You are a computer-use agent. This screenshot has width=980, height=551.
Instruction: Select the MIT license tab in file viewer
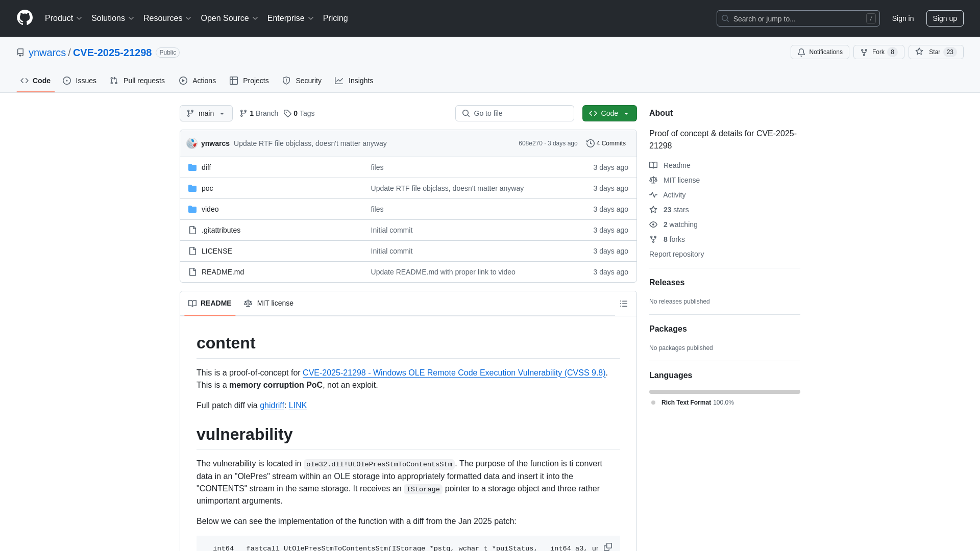tap(268, 303)
